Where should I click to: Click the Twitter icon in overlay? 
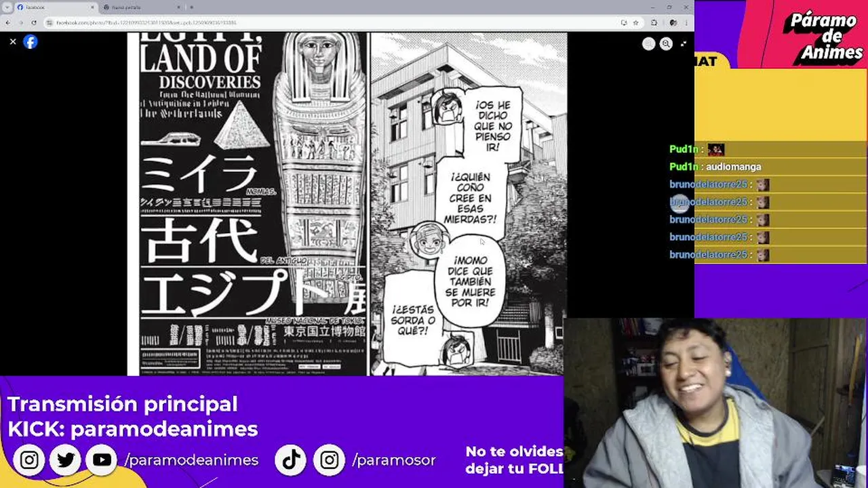[66, 460]
